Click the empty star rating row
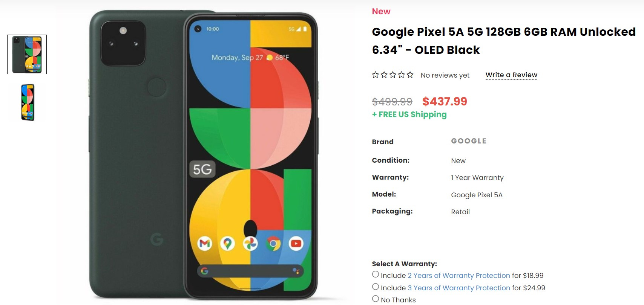 click(x=393, y=75)
